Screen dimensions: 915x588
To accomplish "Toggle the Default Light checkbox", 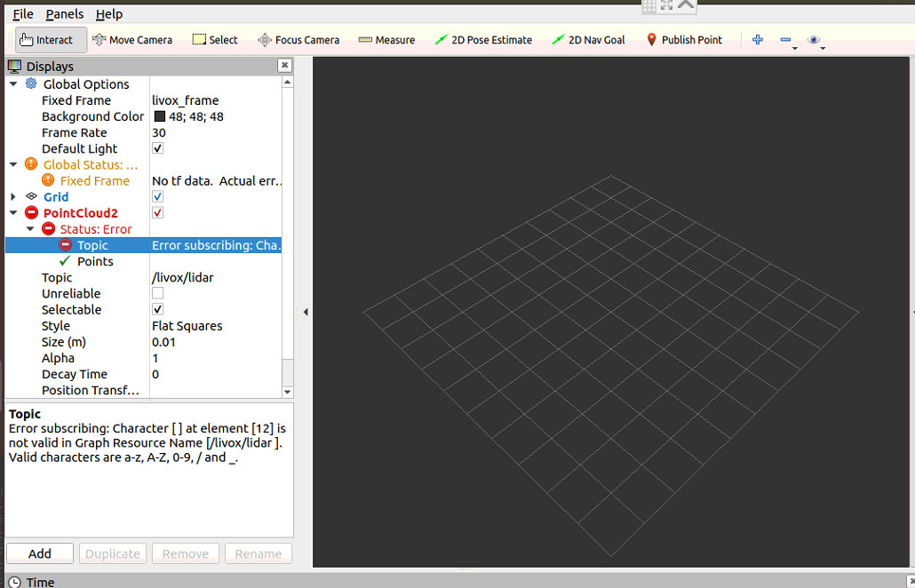I will pos(156,147).
